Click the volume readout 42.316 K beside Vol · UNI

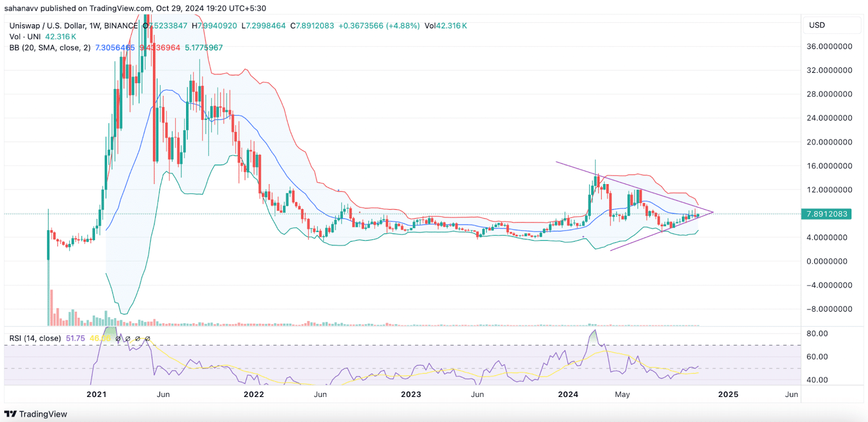(x=61, y=36)
